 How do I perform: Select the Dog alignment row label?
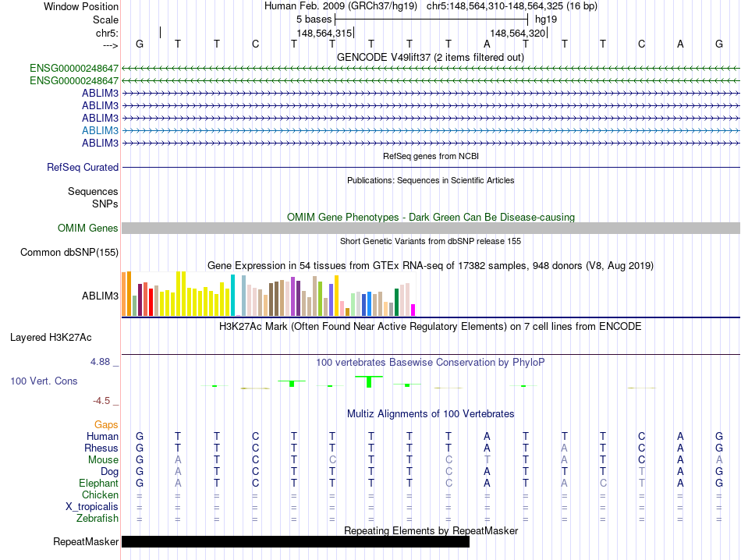tap(109, 472)
